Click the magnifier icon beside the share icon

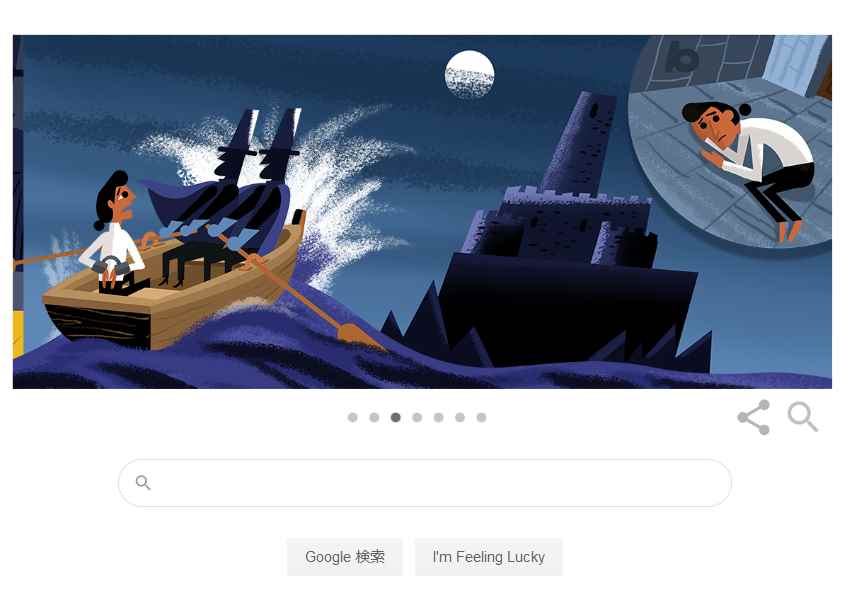coord(803,417)
